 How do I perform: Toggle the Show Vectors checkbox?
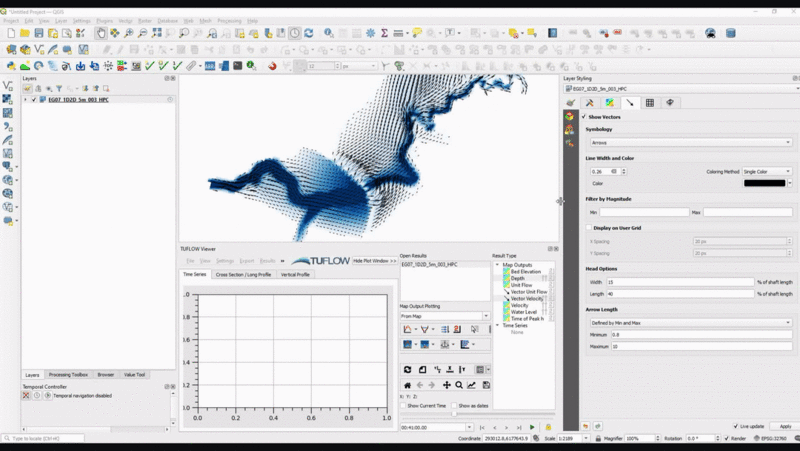pyautogui.click(x=584, y=117)
